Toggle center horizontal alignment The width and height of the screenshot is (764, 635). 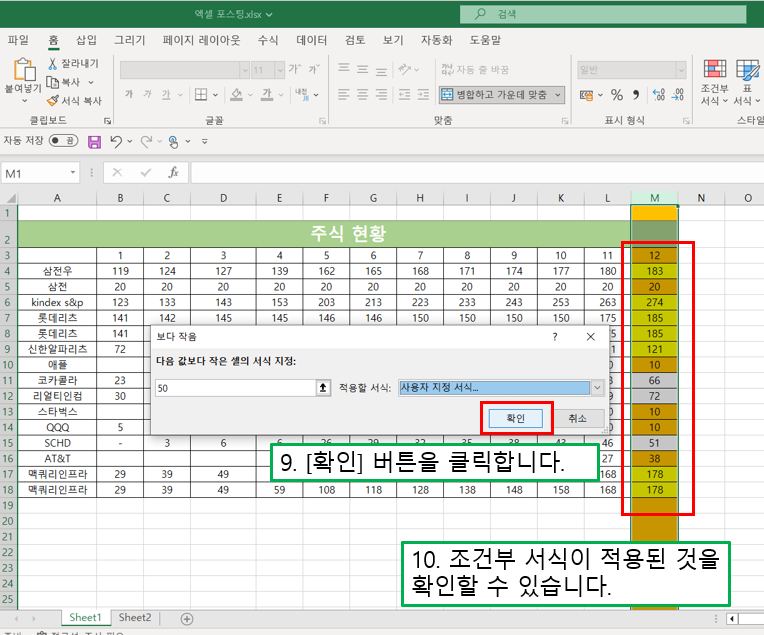coord(363,94)
